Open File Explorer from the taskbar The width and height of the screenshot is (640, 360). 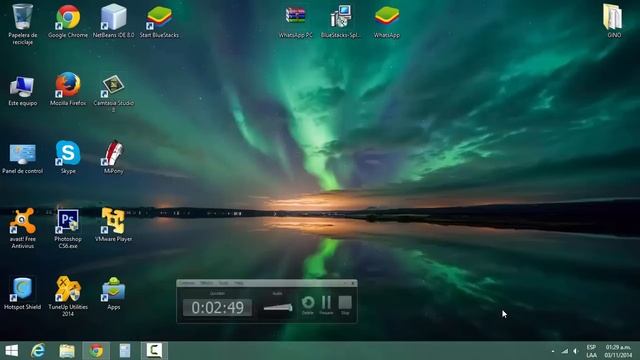[67, 351]
